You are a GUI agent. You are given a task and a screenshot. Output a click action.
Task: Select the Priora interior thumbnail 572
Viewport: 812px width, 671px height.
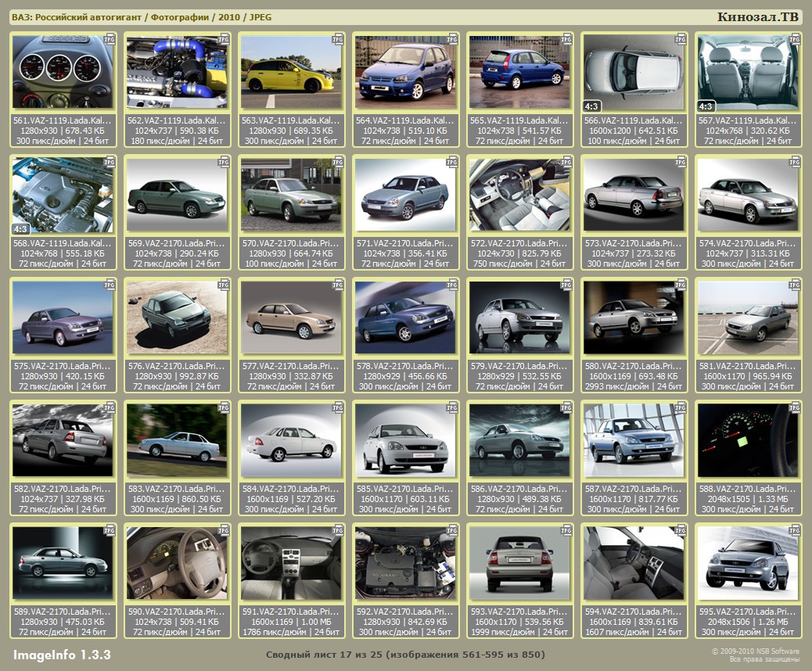point(519,195)
